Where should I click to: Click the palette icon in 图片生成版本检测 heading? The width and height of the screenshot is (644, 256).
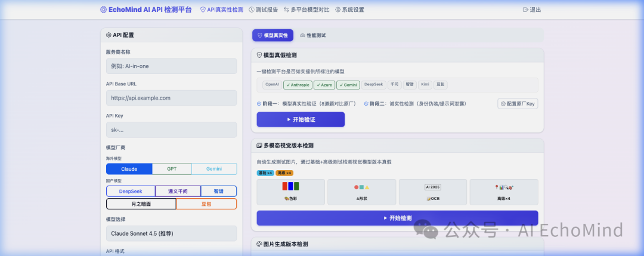point(259,243)
